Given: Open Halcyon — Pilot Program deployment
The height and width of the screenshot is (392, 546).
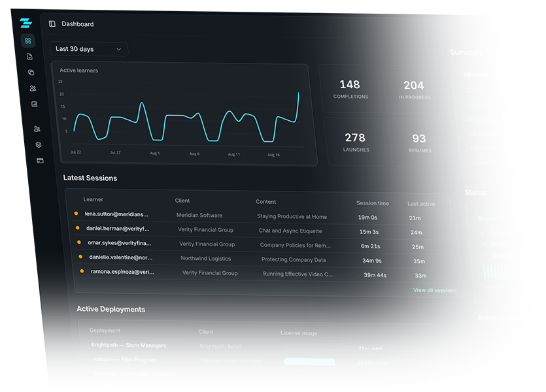Looking at the screenshot, I should 124,359.
